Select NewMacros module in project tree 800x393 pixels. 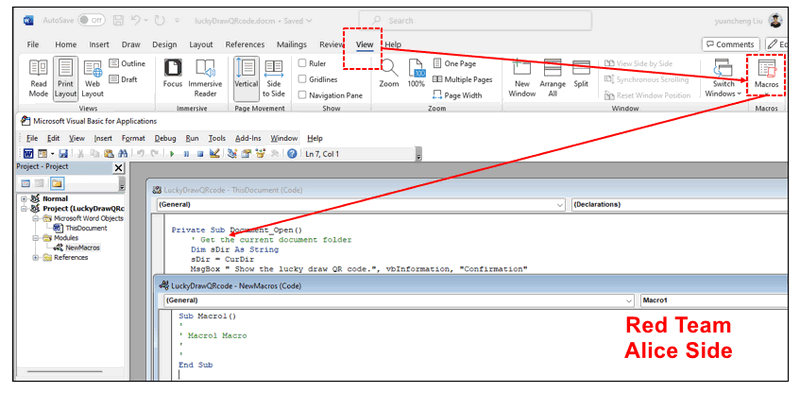[77, 248]
